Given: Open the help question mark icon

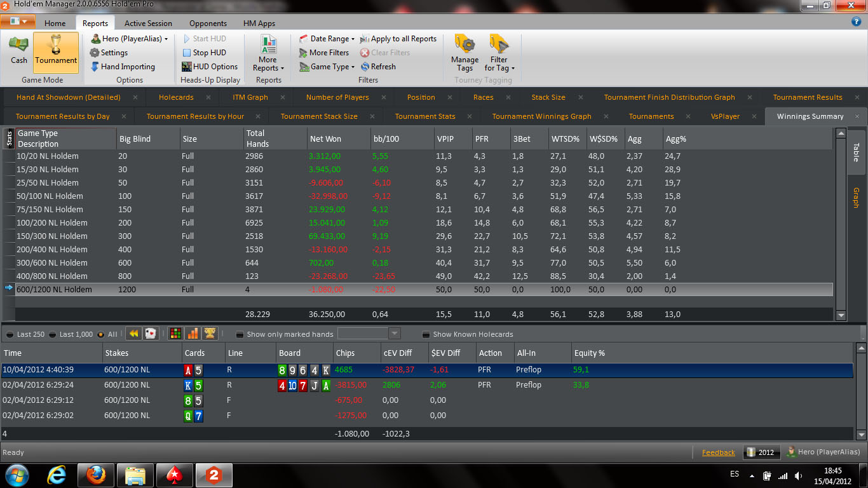Looking at the screenshot, I should click(856, 22).
